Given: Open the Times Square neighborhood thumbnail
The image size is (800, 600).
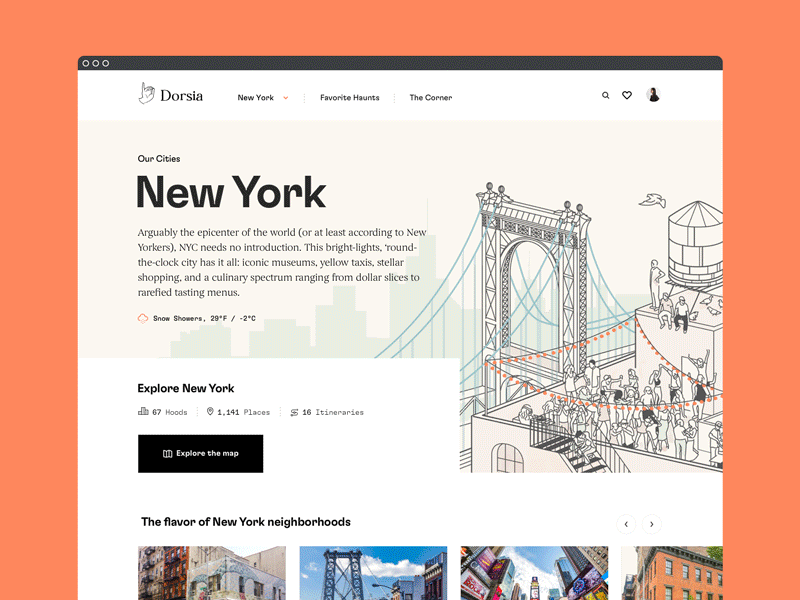Looking at the screenshot, I should point(534,573).
